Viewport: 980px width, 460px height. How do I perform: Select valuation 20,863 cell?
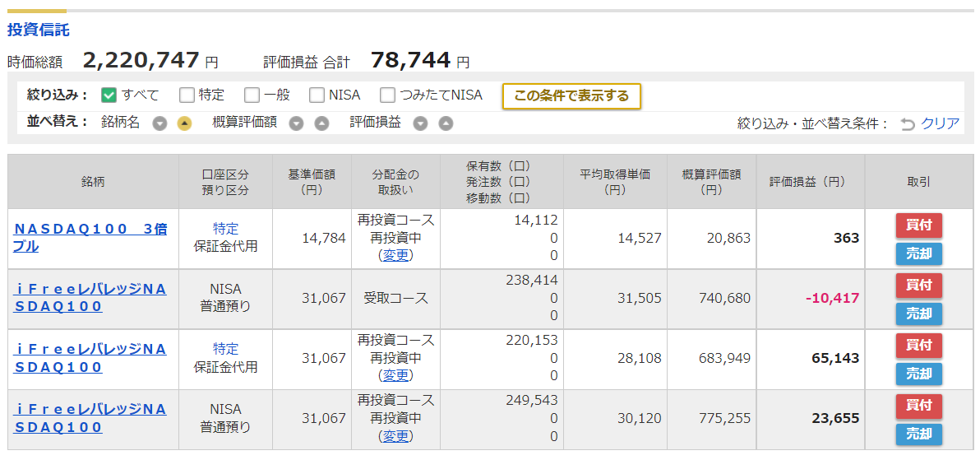pos(728,239)
